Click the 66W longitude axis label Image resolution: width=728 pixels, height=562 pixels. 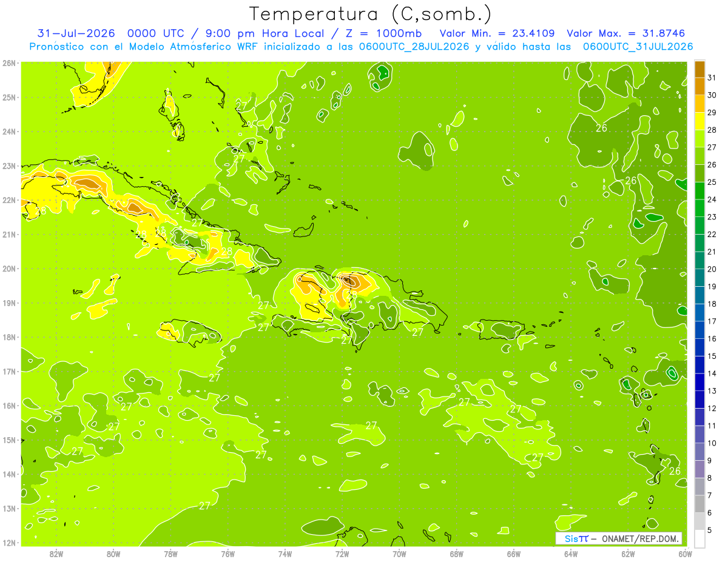(514, 554)
